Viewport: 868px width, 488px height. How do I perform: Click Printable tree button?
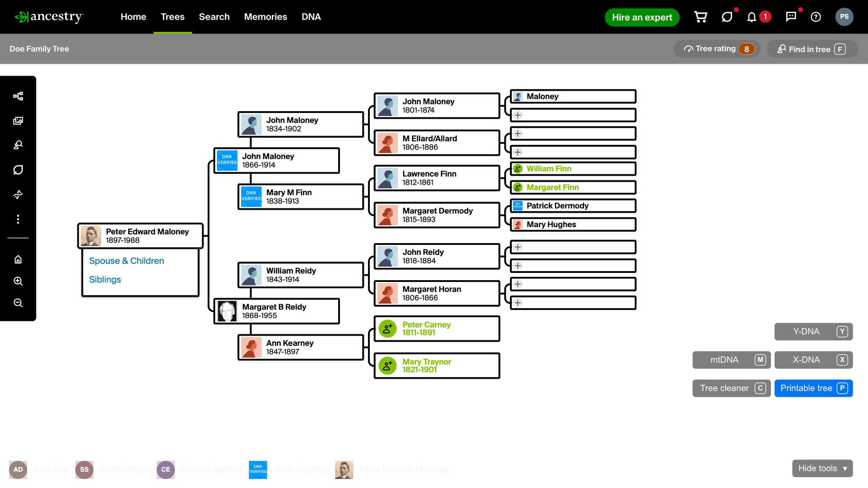point(813,388)
